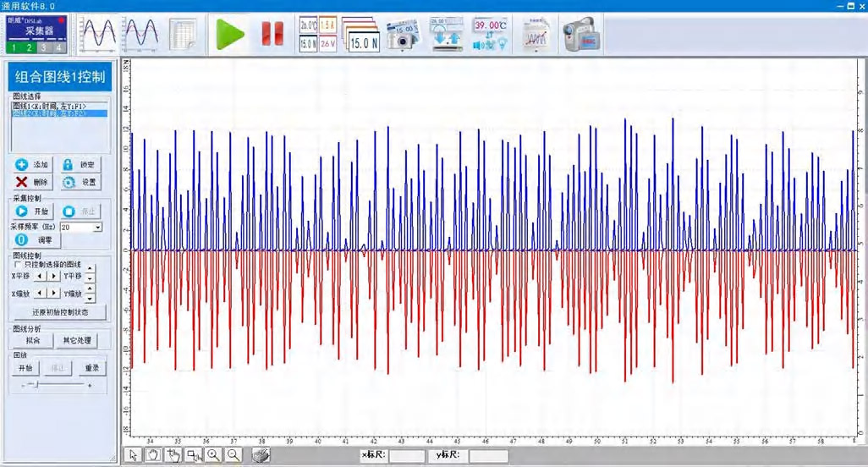Open the data table sheet icon

(183, 34)
